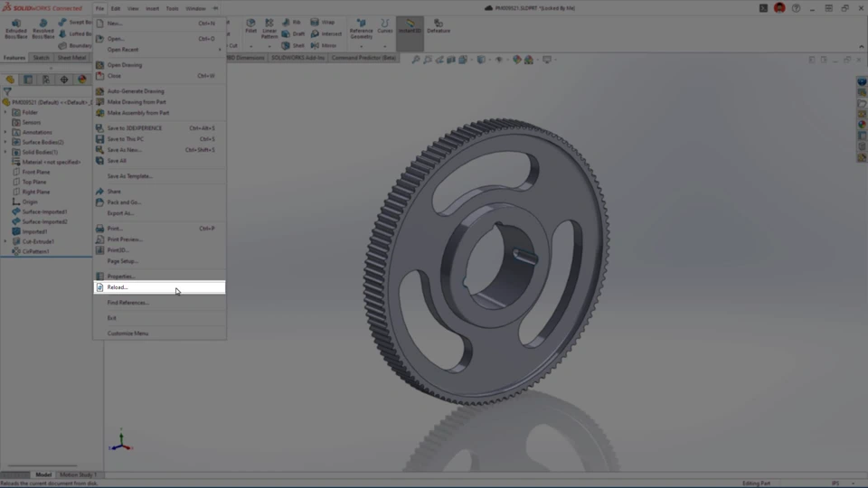Click the Defeature tool

439,26
